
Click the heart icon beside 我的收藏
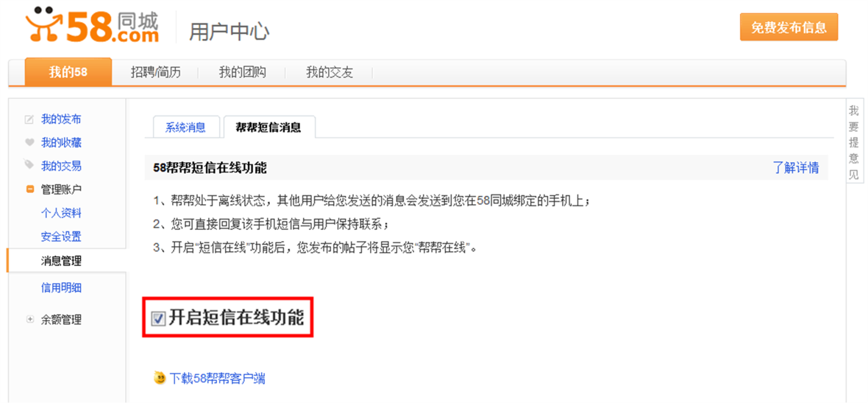tap(29, 142)
